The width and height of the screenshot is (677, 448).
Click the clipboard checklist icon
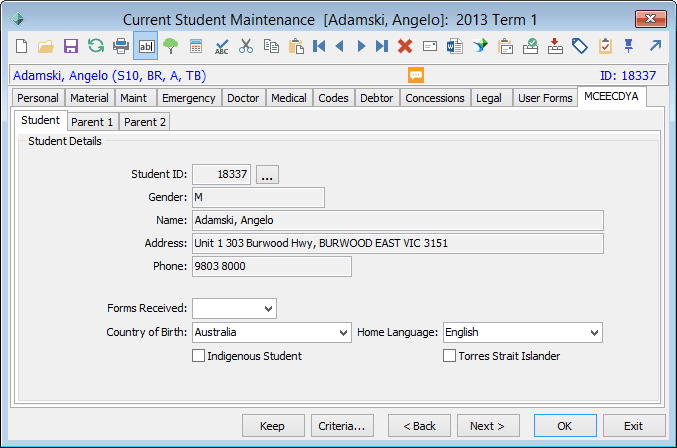click(x=605, y=46)
